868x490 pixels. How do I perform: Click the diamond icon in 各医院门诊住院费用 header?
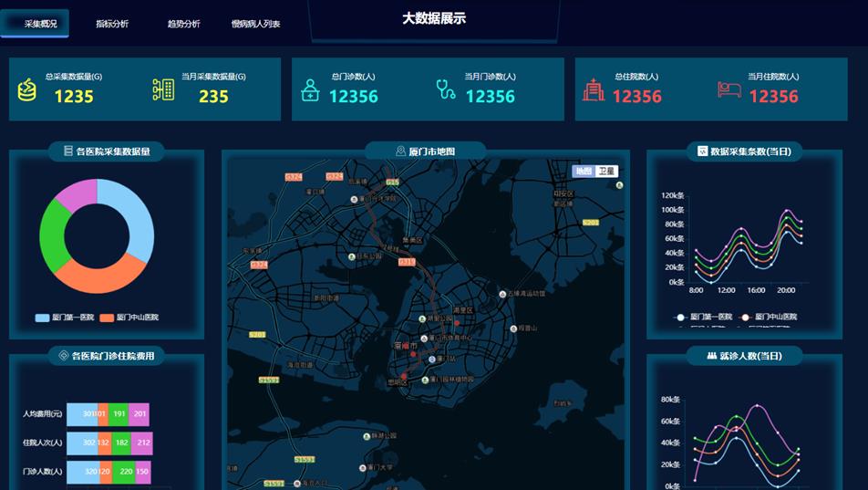(x=64, y=356)
